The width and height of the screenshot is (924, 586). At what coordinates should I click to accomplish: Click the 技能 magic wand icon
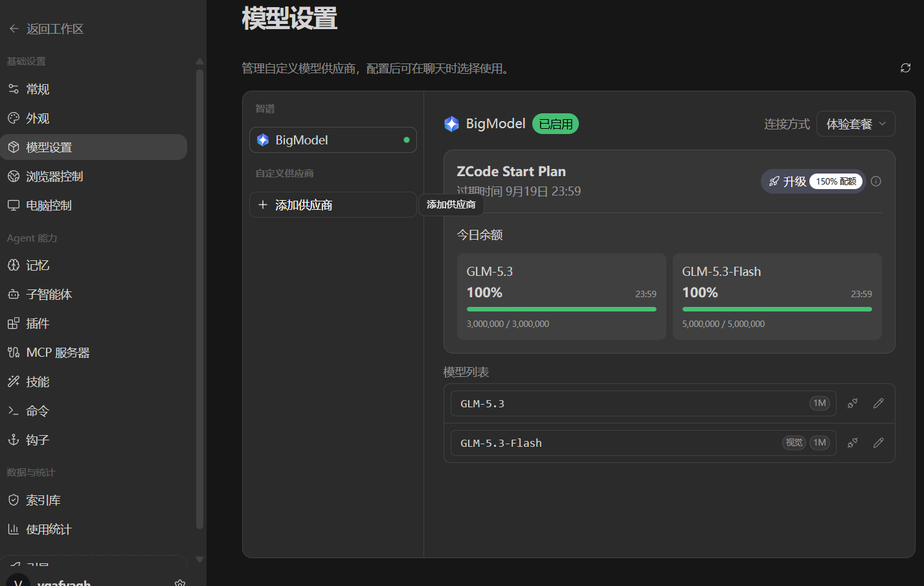point(14,381)
